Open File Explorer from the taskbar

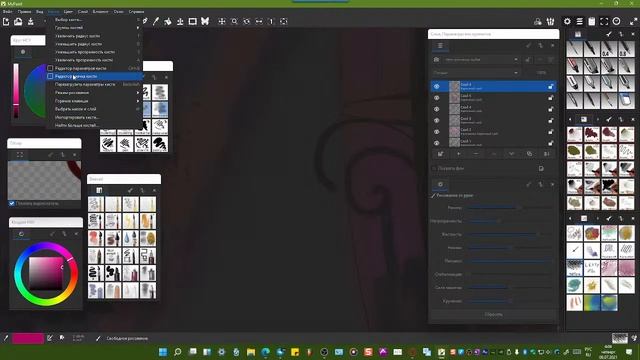(x=251, y=352)
